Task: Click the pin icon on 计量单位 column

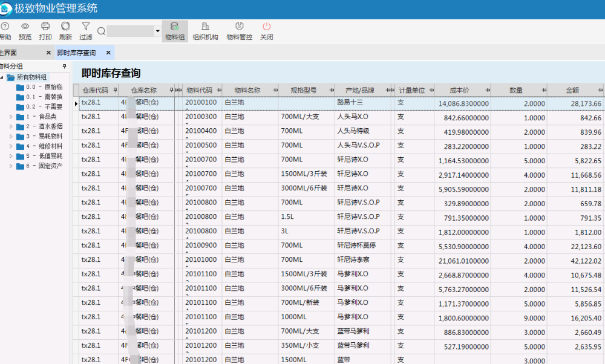Action: (x=431, y=90)
